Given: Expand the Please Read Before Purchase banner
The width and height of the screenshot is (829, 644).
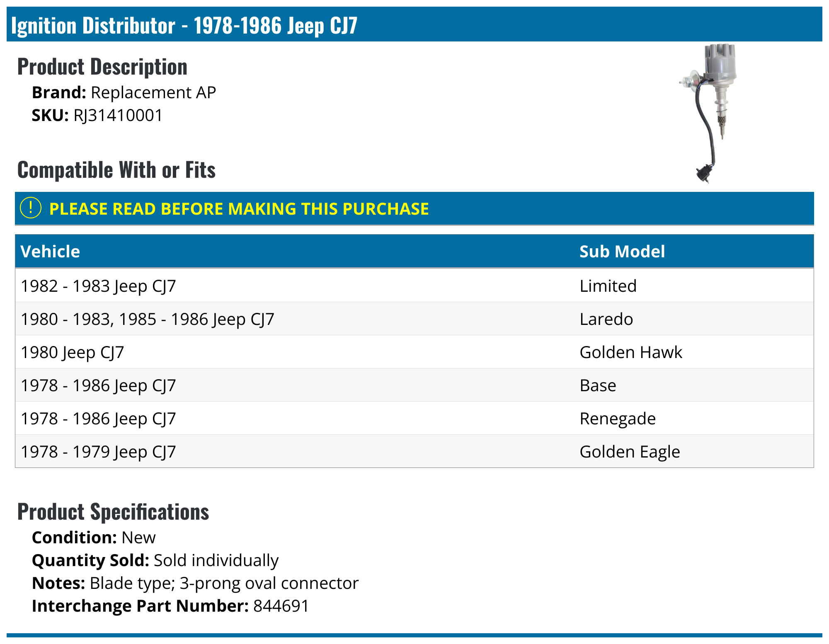Looking at the screenshot, I should [x=239, y=209].
